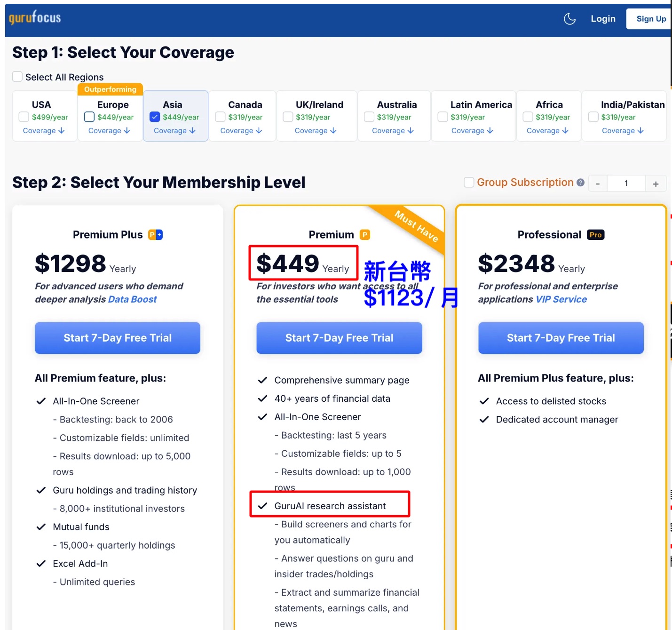Open the Data Boost link
Viewport: 672px width, 630px height.
point(132,299)
